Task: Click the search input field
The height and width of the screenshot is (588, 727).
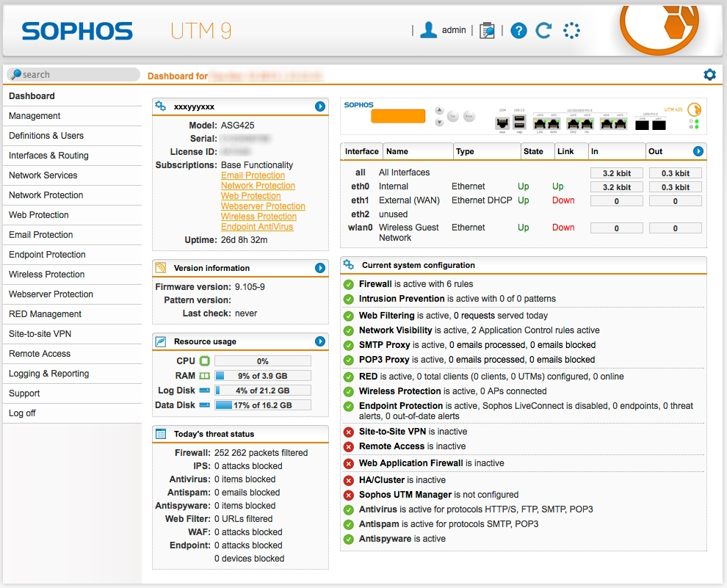Action: tap(77, 75)
